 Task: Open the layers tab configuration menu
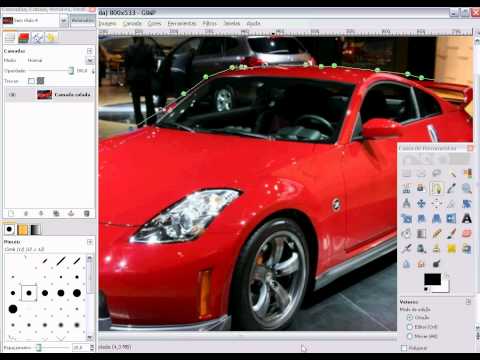90,51
